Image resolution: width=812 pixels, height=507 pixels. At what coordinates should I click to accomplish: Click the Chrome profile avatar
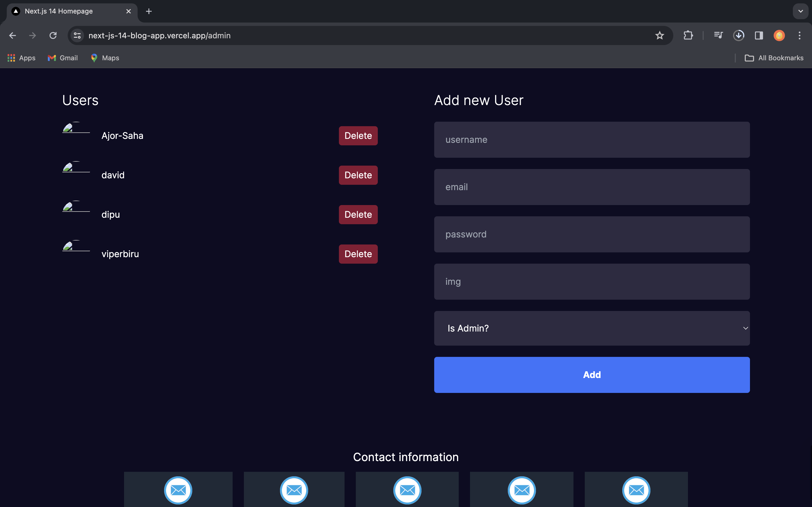click(779, 35)
